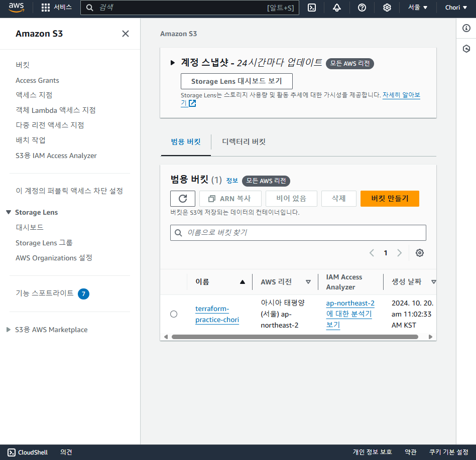The width and height of the screenshot is (476, 460).
Task: Expand the 계정 스냅샷 section
Action: click(x=173, y=63)
